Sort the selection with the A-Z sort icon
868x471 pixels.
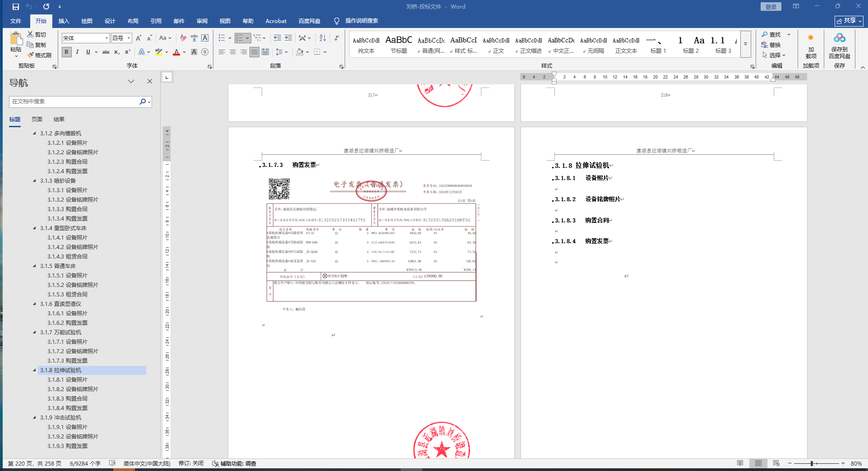click(x=323, y=38)
